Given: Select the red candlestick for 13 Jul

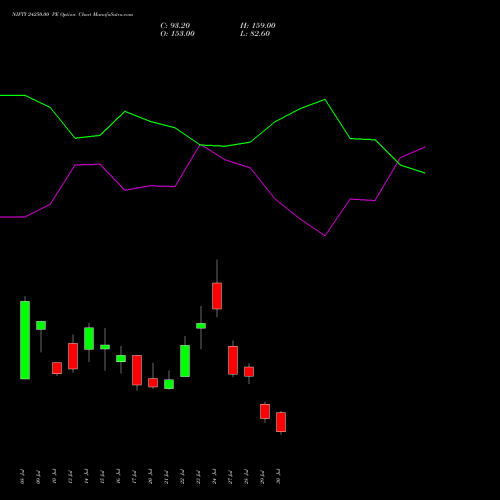Looking at the screenshot, I should point(73,356).
